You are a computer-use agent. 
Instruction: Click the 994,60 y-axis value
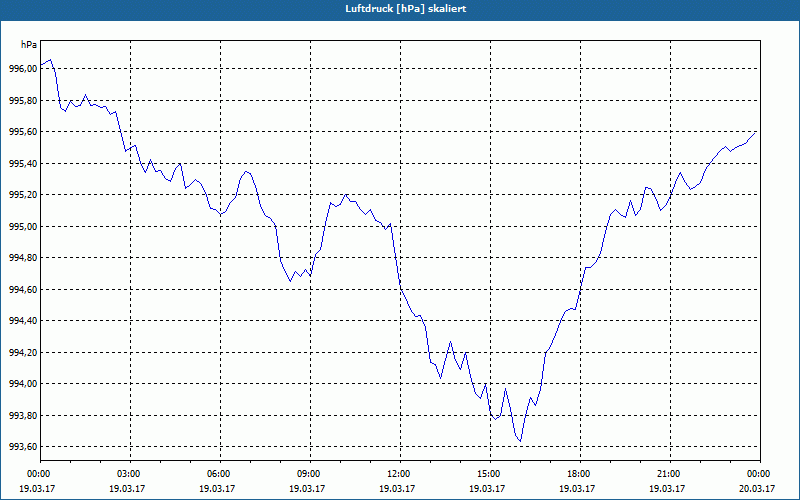23,290
